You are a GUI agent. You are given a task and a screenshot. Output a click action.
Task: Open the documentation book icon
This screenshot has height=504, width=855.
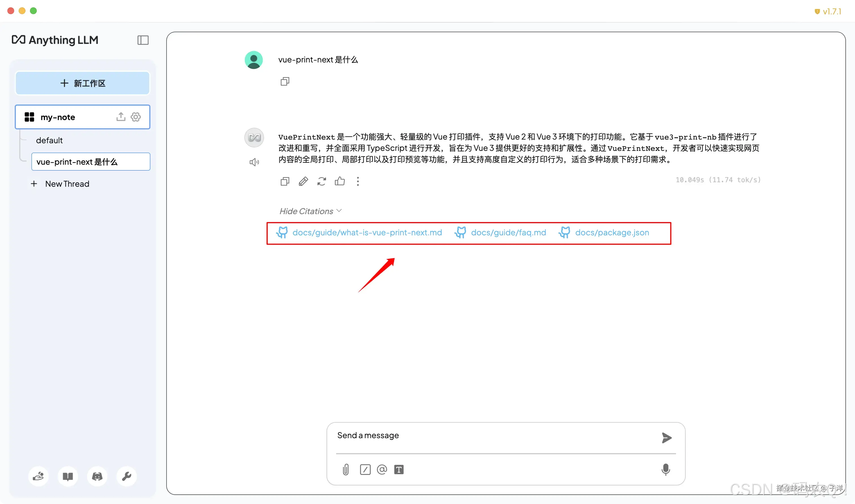[x=68, y=476]
